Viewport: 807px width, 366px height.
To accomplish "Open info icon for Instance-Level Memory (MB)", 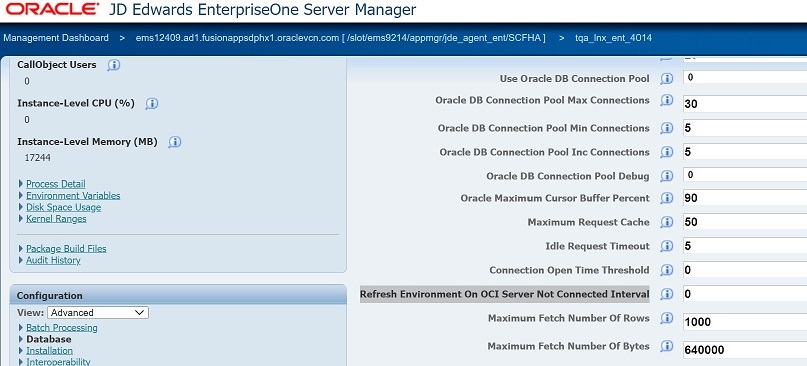I will pyautogui.click(x=175, y=142).
